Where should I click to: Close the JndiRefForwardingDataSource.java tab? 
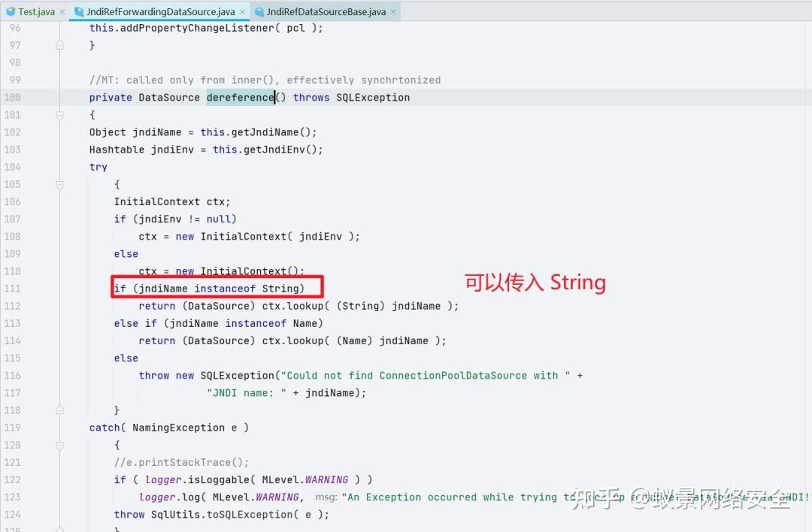point(243,11)
